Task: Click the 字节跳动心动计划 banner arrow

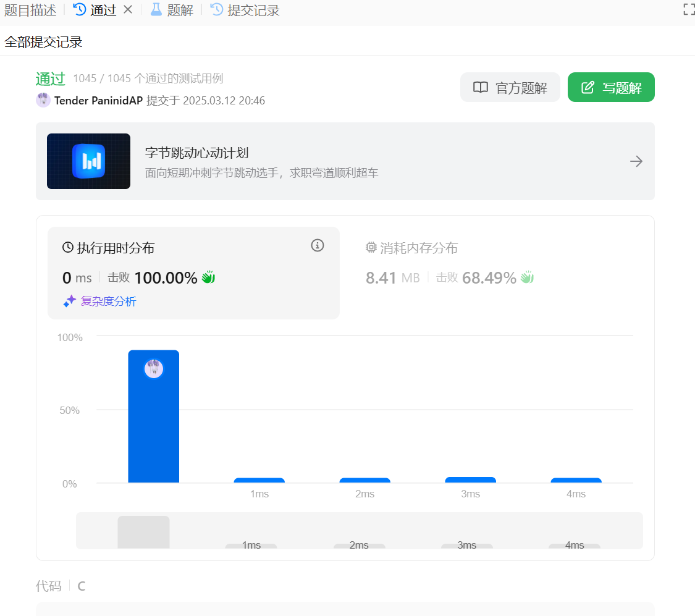Action: point(636,161)
